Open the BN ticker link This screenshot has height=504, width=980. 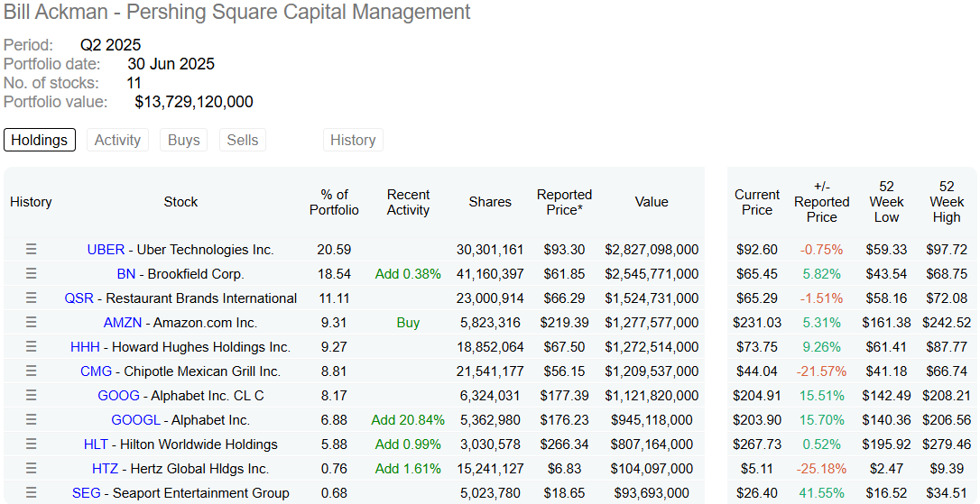[x=125, y=274]
